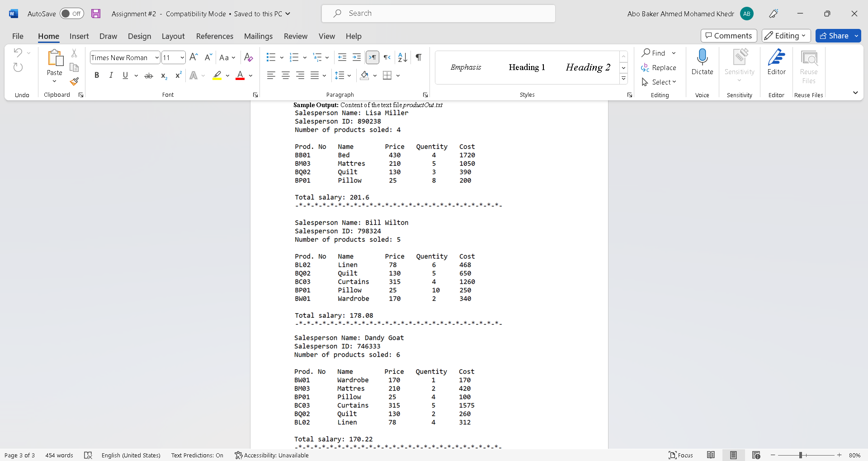The image size is (868, 461).
Task: Apply red font color
Action: 240,75
